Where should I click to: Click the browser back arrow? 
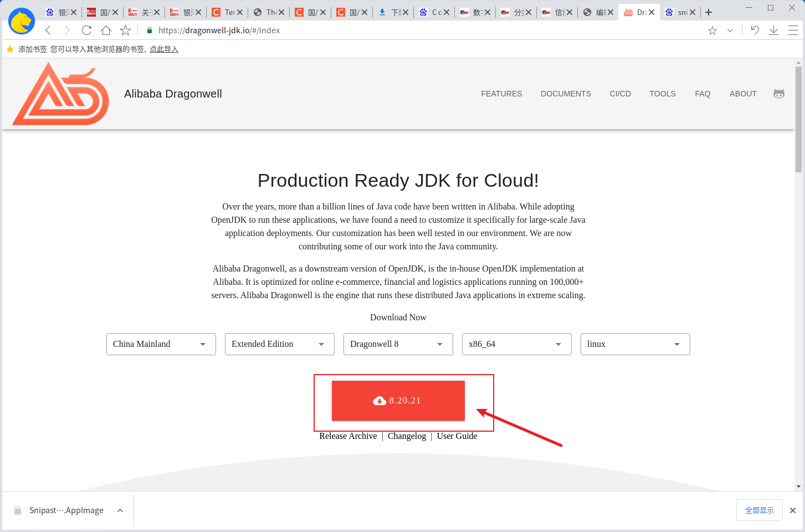click(48, 30)
